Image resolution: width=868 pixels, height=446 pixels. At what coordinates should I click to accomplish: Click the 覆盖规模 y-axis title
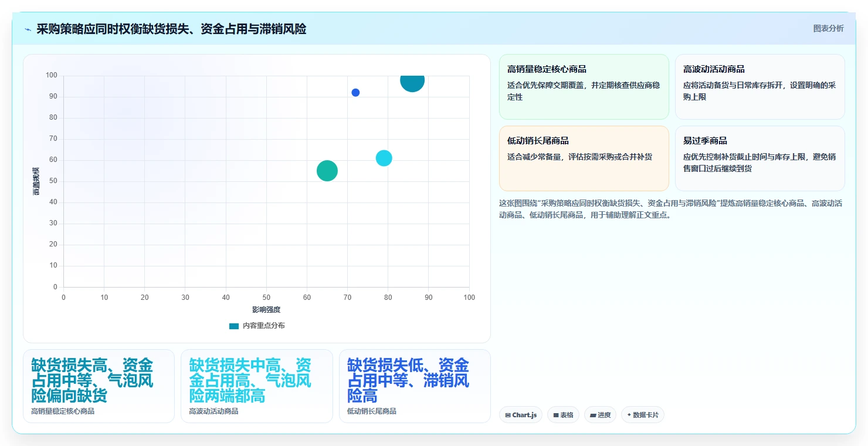pyautogui.click(x=36, y=181)
